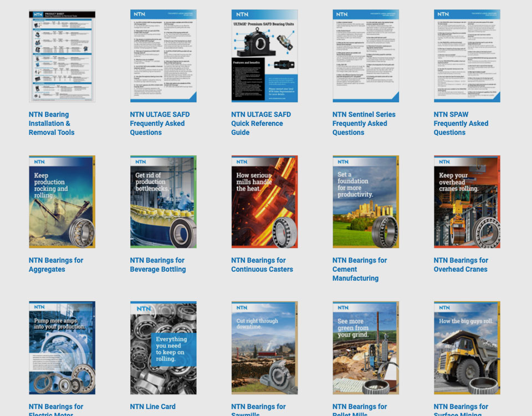
Task: Click NTN Bearings for Beverage Bottling link
Action: coord(158,265)
